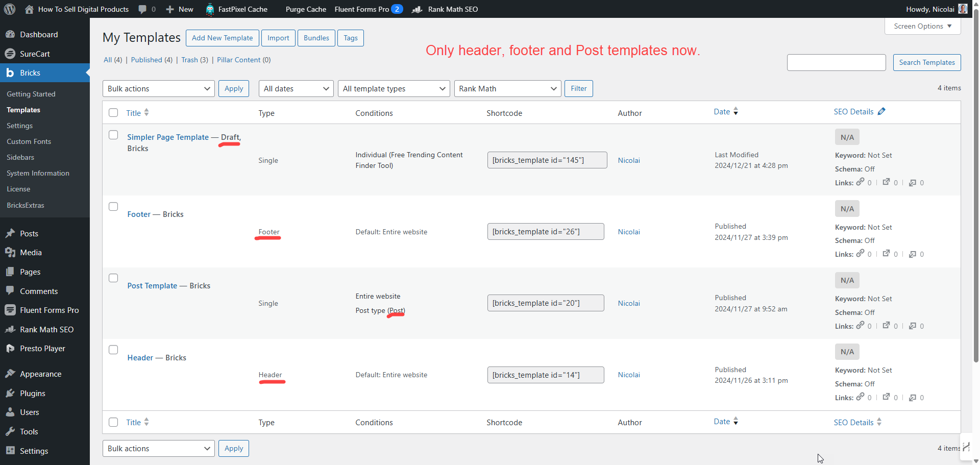The width and height of the screenshot is (980, 465).
Task: Open Post Template title link
Action: 152,285
